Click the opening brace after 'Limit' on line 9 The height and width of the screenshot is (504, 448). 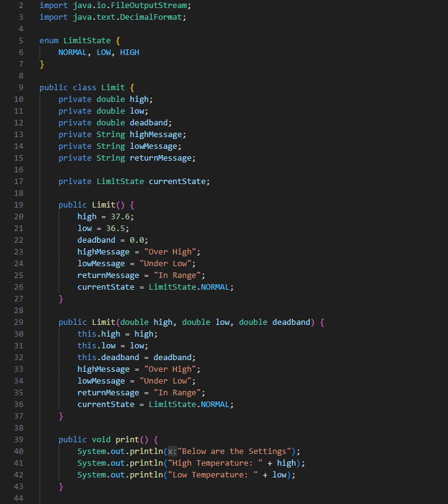pos(132,88)
